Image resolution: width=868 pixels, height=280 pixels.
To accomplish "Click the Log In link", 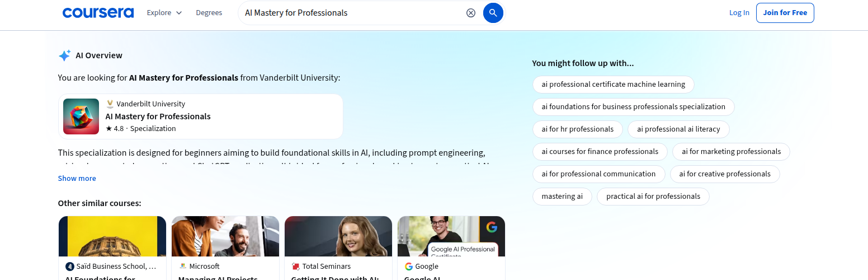I will pos(739,13).
